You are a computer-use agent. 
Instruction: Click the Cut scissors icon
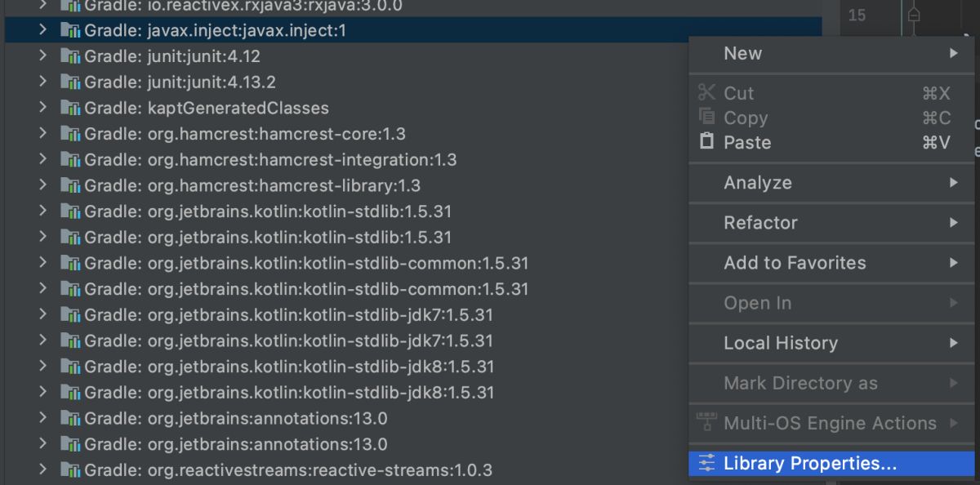click(x=706, y=93)
